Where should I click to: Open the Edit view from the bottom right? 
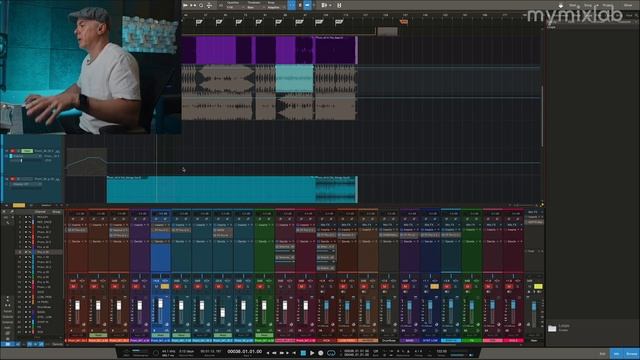pos(602,353)
